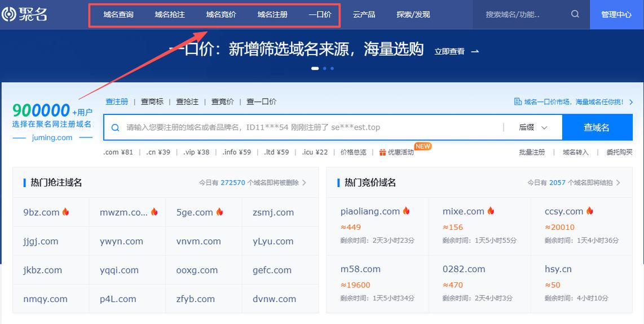Image resolution: width=644 pixels, height=324 pixels.
Task: Open the 云产品 menu
Action: (x=364, y=15)
